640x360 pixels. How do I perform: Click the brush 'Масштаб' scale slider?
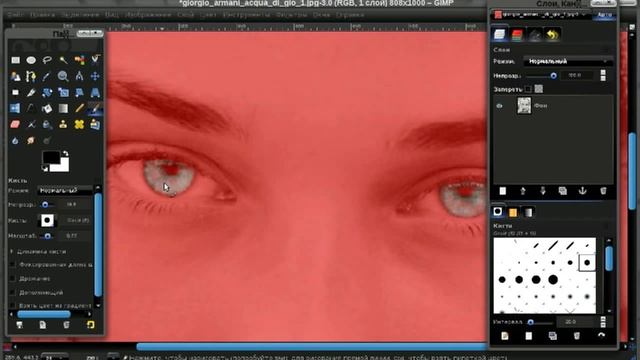coord(48,236)
